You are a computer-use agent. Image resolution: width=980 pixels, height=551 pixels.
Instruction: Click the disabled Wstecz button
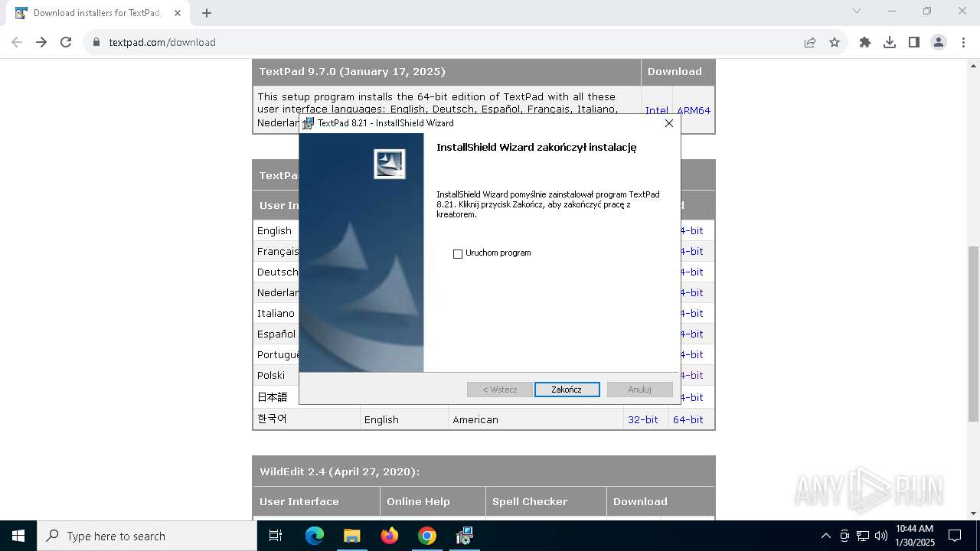click(499, 390)
